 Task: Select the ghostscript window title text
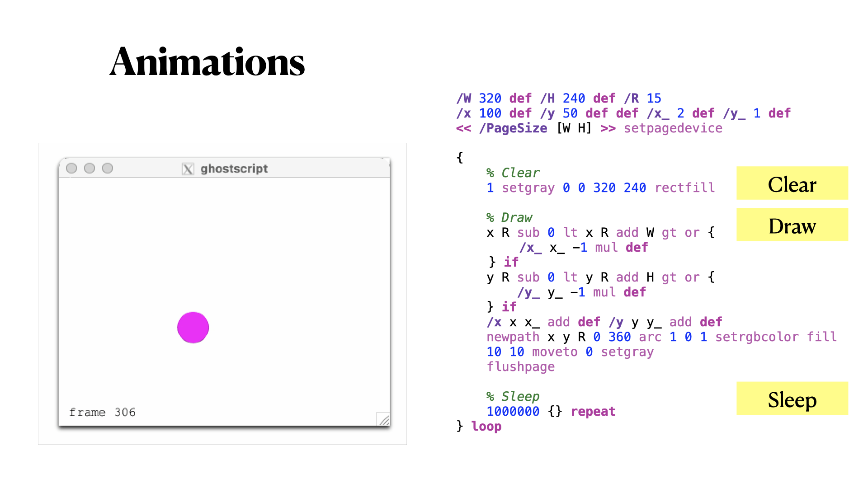[x=234, y=169]
